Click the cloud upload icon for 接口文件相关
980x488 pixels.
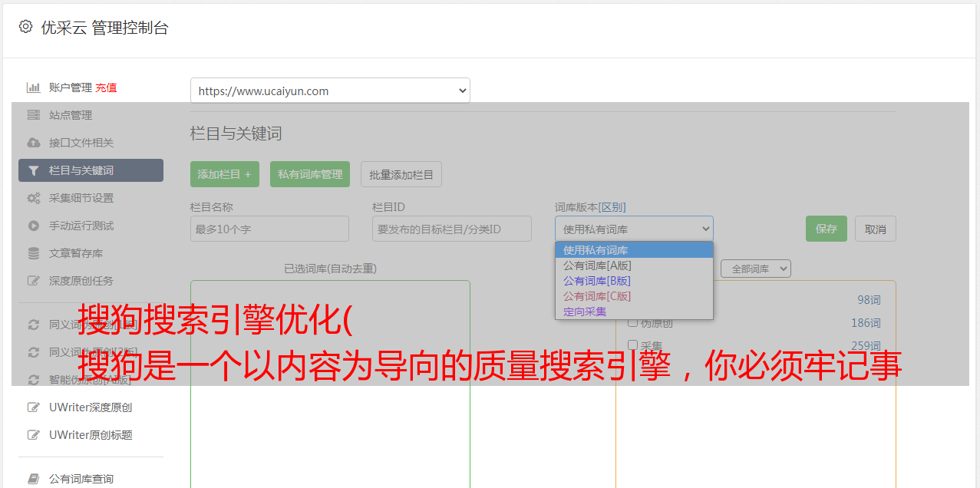33,143
